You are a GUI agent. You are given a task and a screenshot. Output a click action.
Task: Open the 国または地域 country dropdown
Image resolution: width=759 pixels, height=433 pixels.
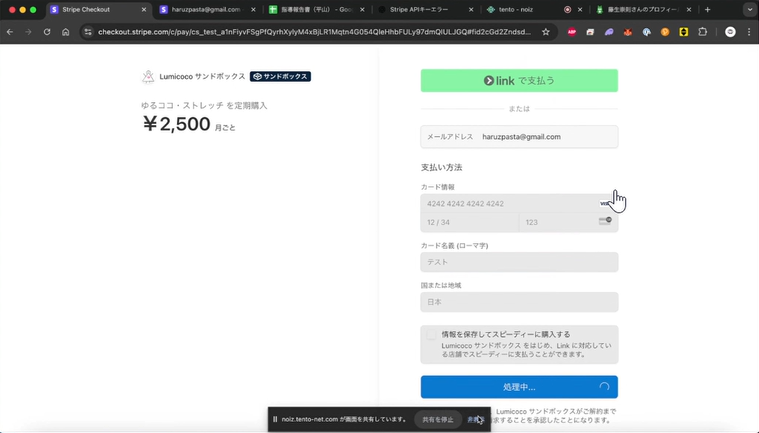pyautogui.click(x=519, y=302)
